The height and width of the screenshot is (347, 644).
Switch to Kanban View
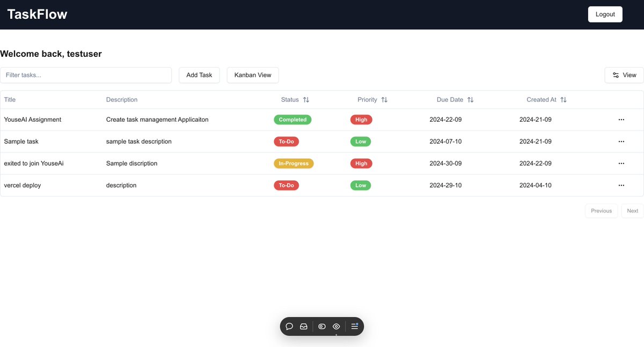click(x=253, y=75)
